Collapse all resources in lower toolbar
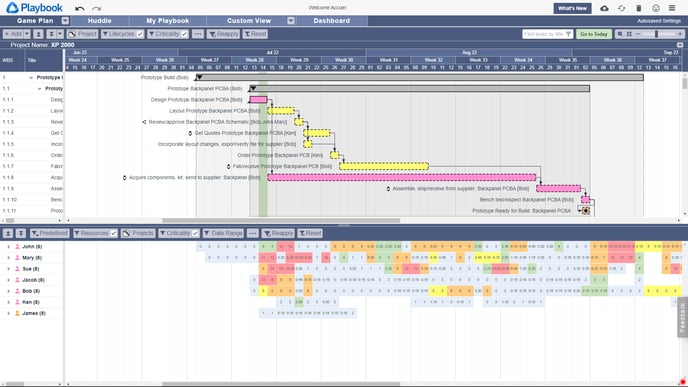 tap(7, 233)
